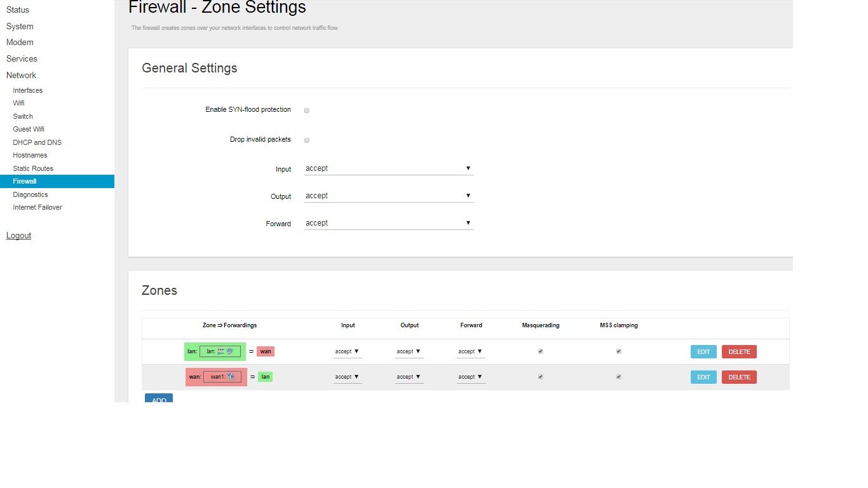Open the Internet Failover page
Screen dimensions: 868x488
[x=37, y=207]
